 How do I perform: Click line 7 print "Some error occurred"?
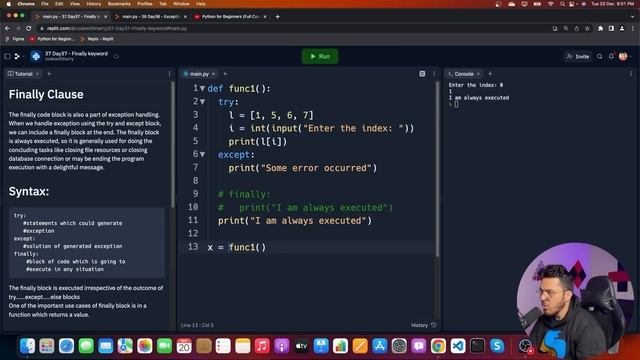click(302, 168)
